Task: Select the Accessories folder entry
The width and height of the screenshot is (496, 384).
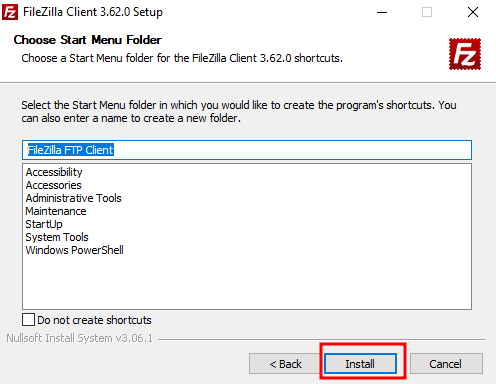Action: [53, 185]
